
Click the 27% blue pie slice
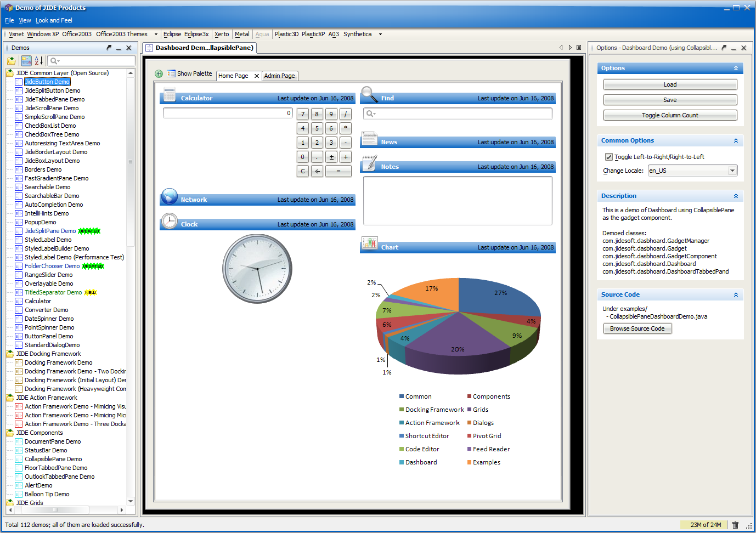pos(497,296)
